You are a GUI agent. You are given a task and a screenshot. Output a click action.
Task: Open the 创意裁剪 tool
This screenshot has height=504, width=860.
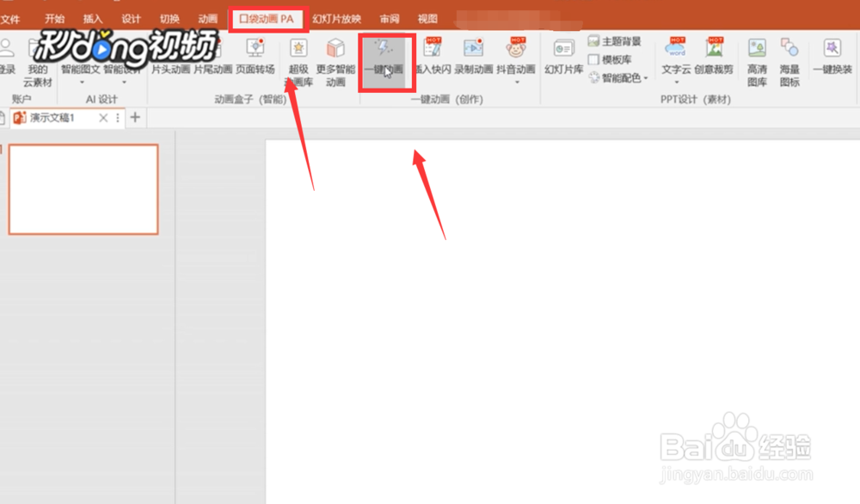click(x=714, y=57)
